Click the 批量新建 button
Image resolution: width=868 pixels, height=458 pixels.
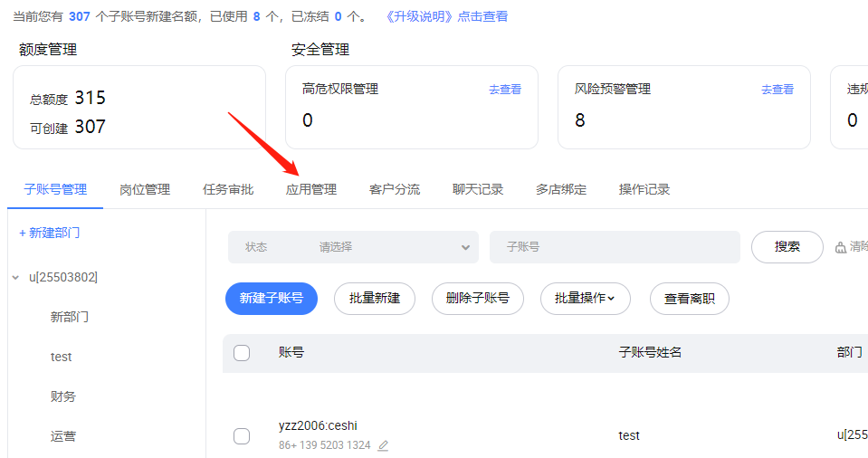(x=375, y=299)
